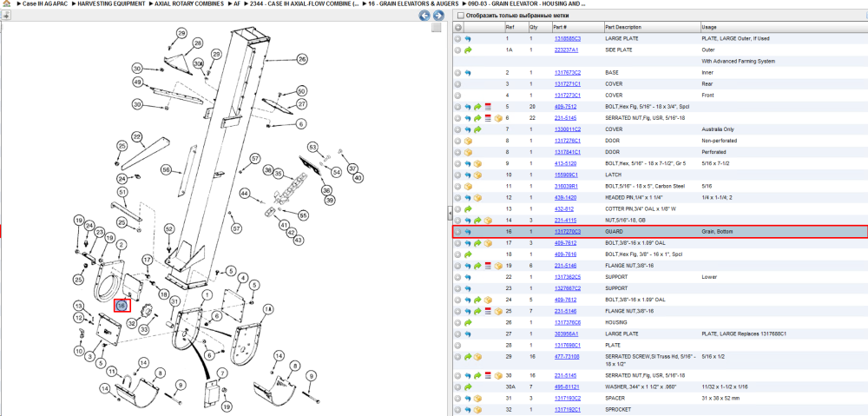Open next diagram with right arrow
Screen dimensions: 868x416
pos(437,16)
